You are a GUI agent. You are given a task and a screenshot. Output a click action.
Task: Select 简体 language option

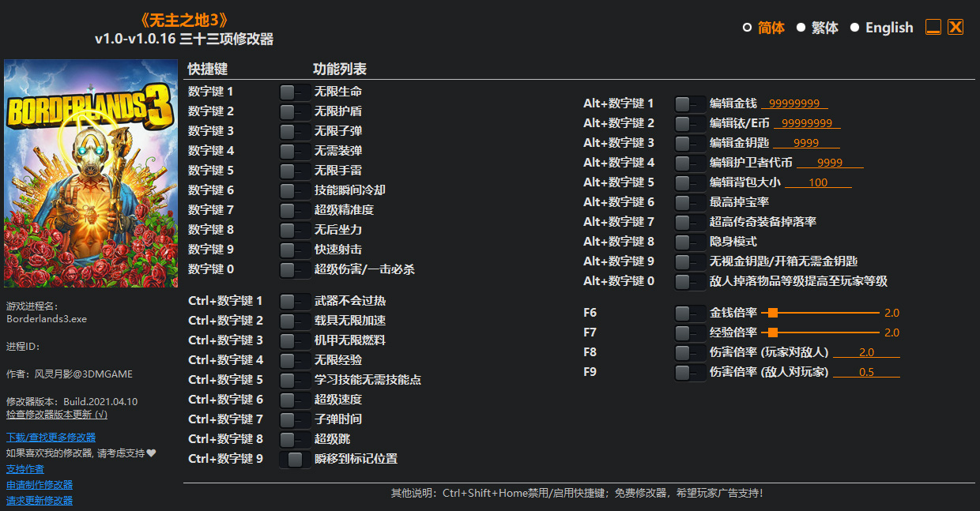[x=763, y=28]
